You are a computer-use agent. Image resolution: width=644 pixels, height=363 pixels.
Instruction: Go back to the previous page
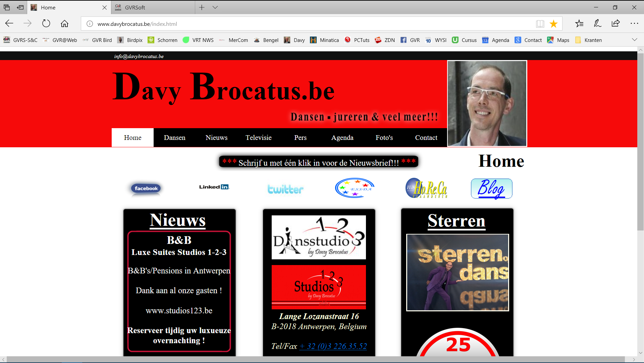pyautogui.click(x=9, y=23)
